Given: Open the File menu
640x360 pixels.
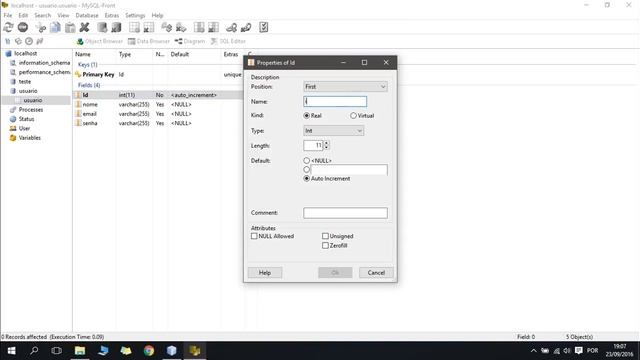Looking at the screenshot, I should [8, 16].
